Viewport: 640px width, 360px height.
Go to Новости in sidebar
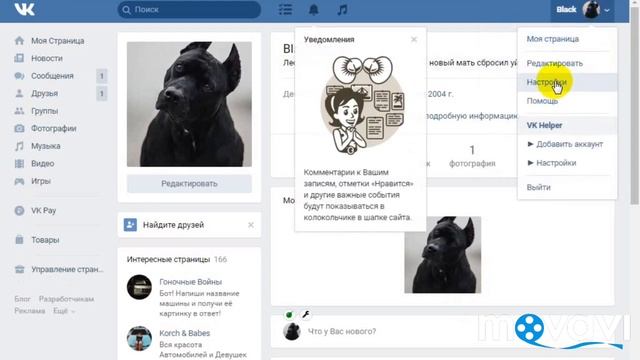point(47,58)
